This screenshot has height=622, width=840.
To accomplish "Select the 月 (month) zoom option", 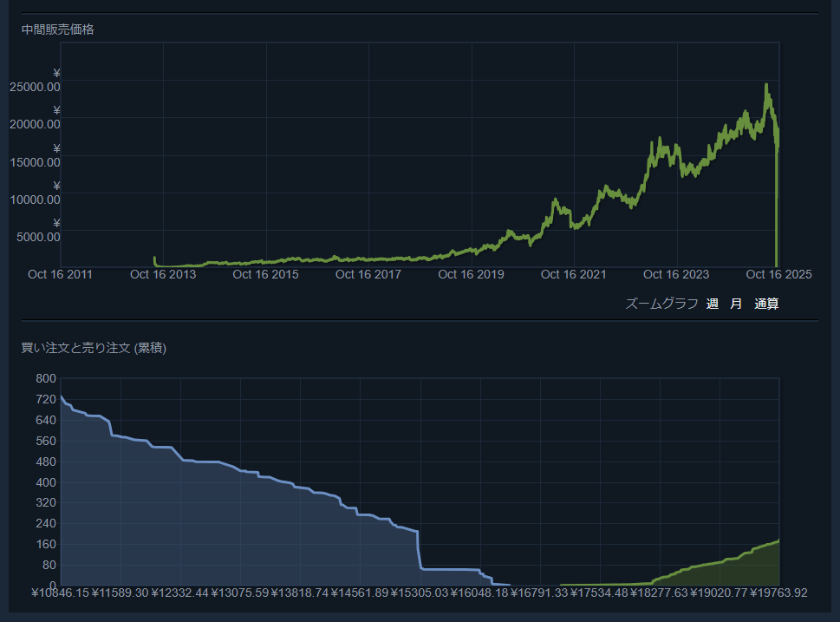I will [736, 304].
